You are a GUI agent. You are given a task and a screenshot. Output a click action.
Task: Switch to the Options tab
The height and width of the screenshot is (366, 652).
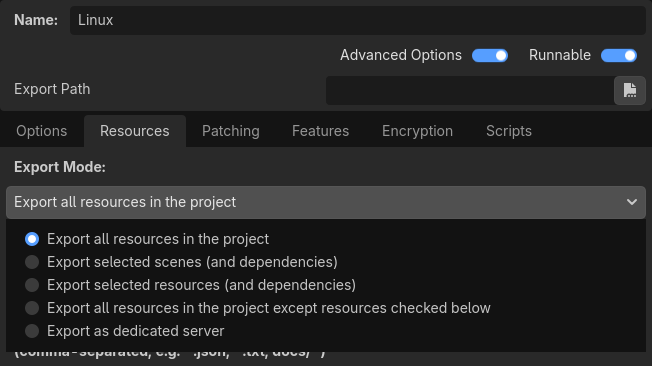pos(42,131)
